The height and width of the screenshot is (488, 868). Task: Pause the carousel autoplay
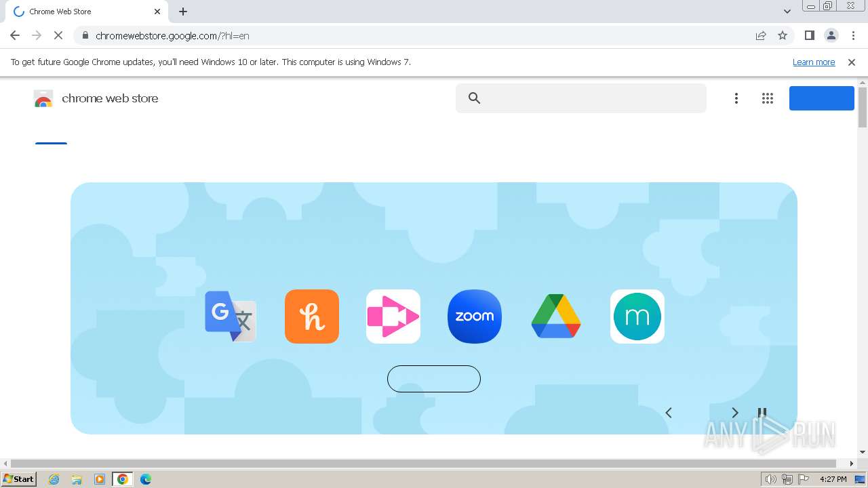(x=762, y=413)
